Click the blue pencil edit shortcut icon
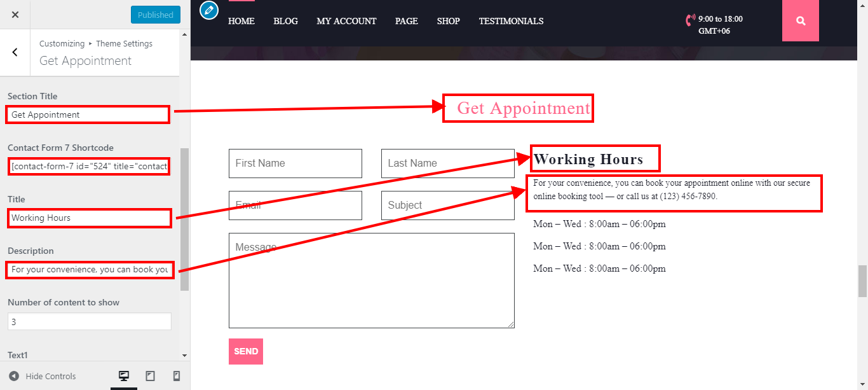This screenshot has width=868, height=390. pyautogui.click(x=209, y=10)
